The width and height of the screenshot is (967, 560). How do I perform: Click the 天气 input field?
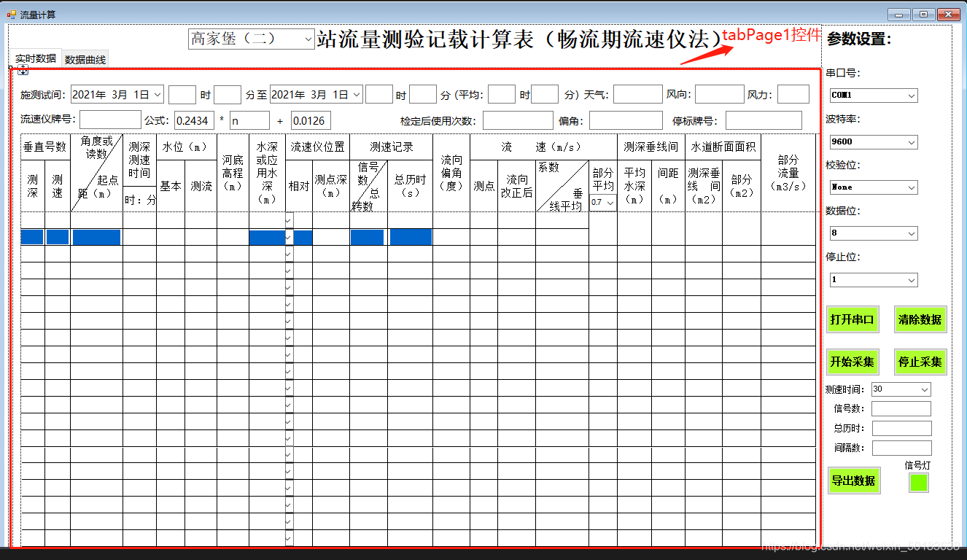click(x=637, y=93)
